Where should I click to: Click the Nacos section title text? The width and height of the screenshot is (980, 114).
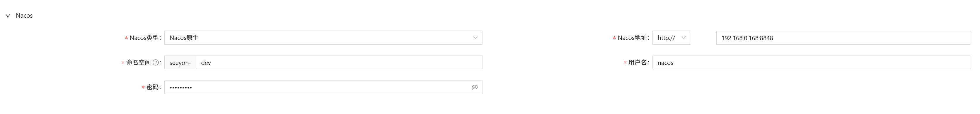[24, 16]
